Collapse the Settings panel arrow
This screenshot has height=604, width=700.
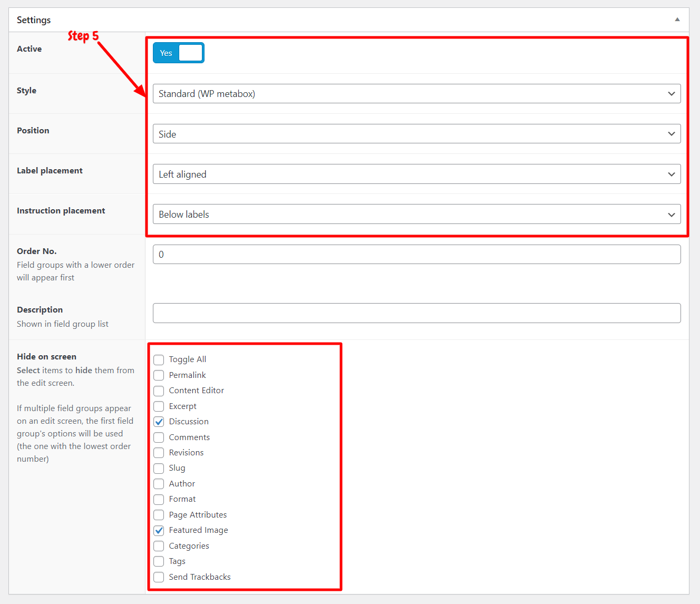click(677, 20)
